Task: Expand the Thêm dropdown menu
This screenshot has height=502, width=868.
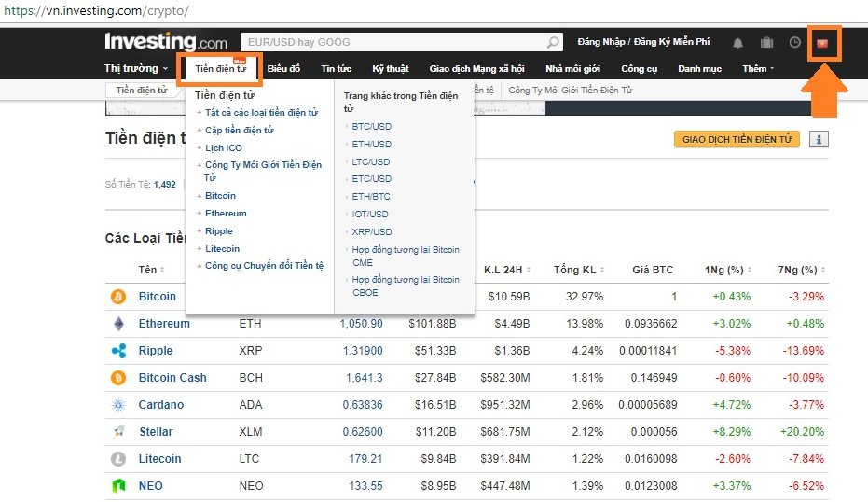Action: (758, 69)
